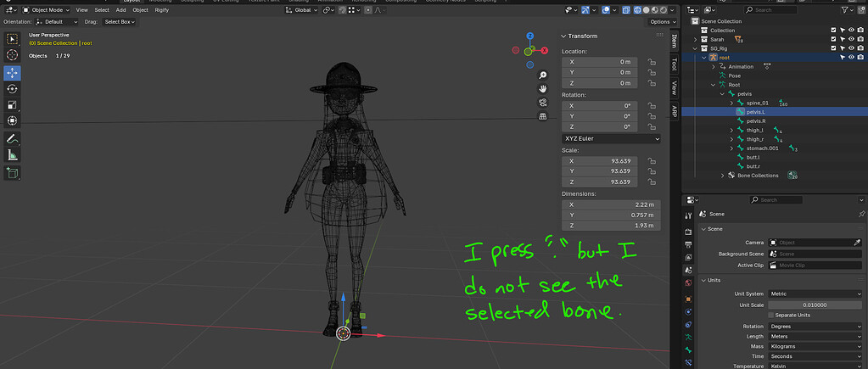The height and width of the screenshot is (369, 868).
Task: Open the Options popover button
Action: (662, 21)
